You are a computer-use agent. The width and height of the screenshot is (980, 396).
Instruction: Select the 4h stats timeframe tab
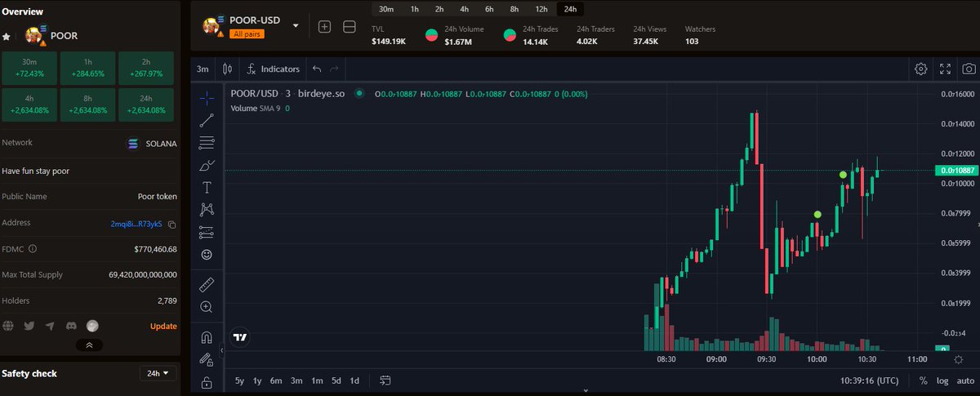tap(464, 9)
